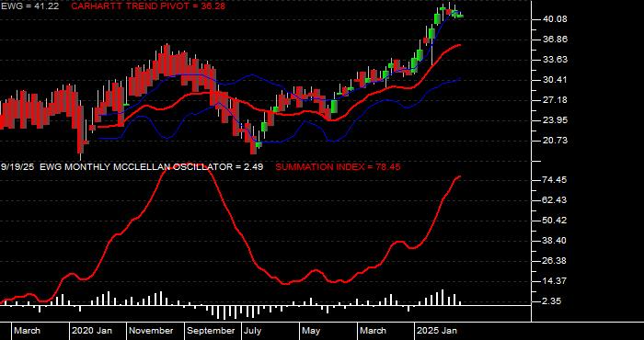644x340 pixels.
Task: Click the 9/19/25 date in oscillator header
Action: point(18,167)
